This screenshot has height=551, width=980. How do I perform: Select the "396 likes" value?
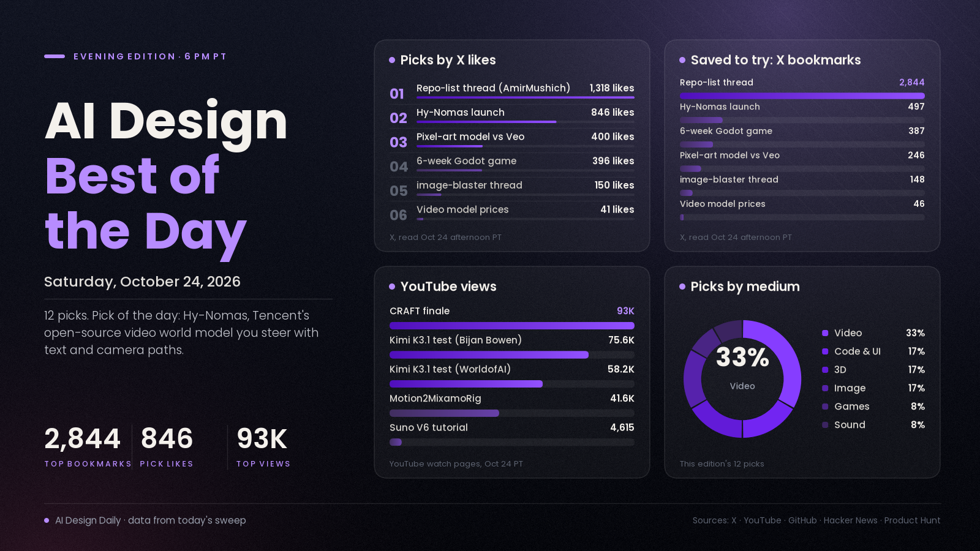(613, 161)
